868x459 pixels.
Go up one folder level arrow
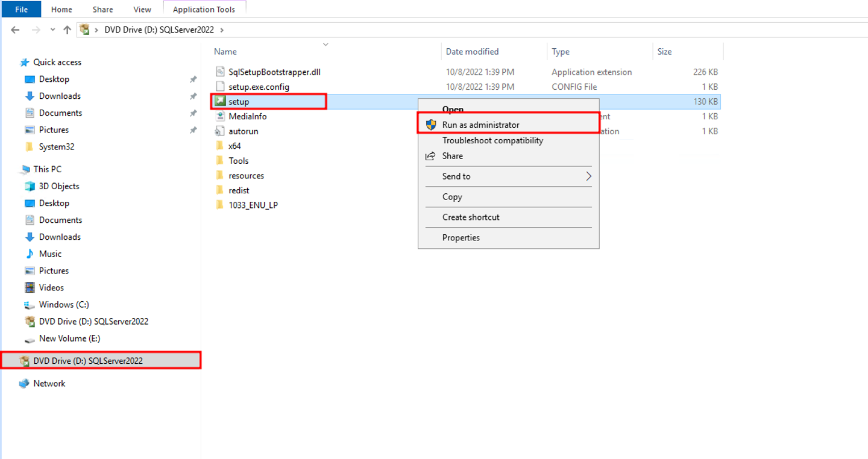(67, 30)
